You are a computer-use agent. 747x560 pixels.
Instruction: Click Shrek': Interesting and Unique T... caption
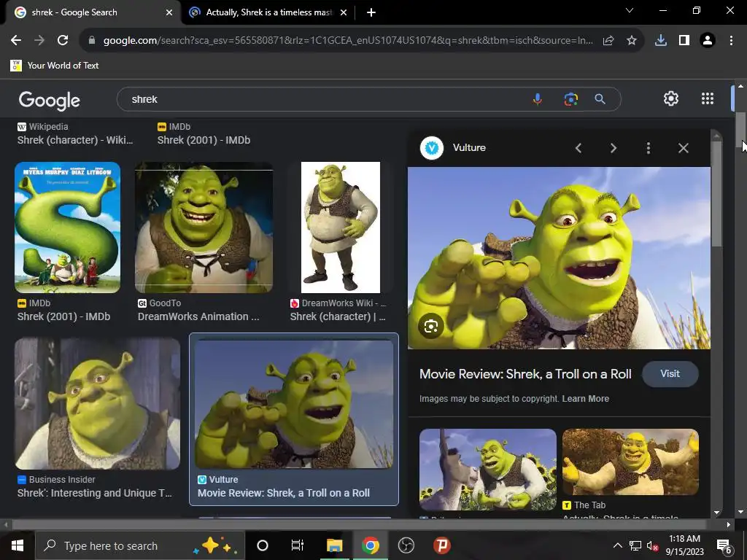94,493
